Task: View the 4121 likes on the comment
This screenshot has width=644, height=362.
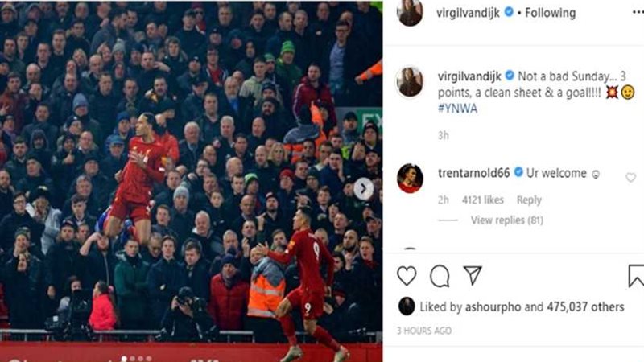Action: [482, 200]
